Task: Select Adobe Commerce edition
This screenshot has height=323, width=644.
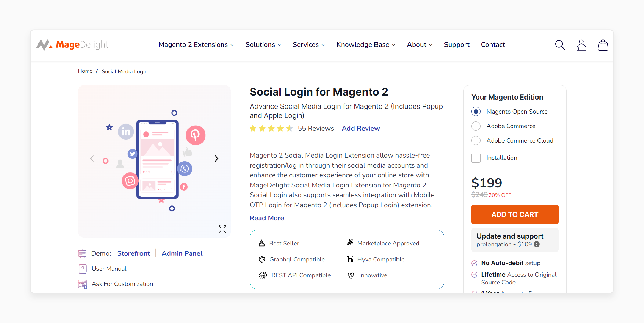Action: click(x=476, y=126)
